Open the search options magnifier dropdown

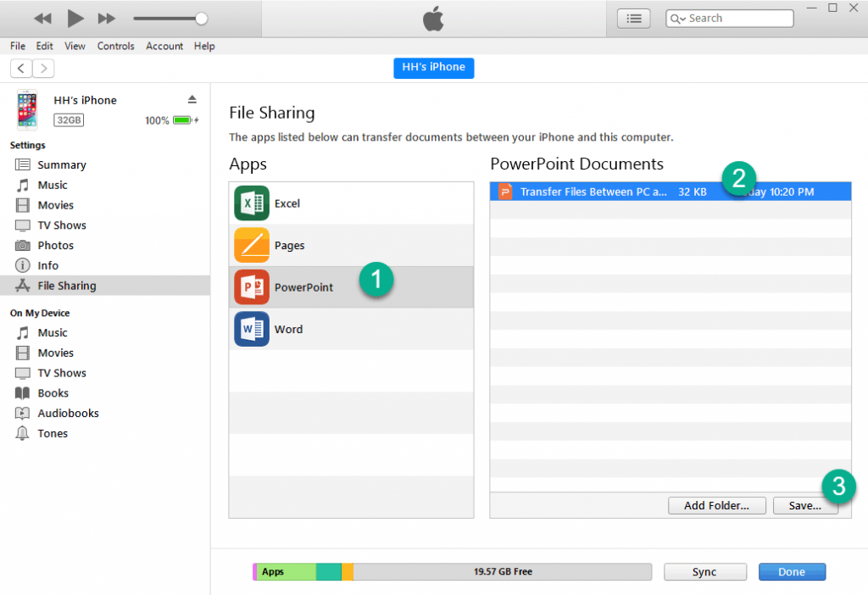(x=676, y=18)
